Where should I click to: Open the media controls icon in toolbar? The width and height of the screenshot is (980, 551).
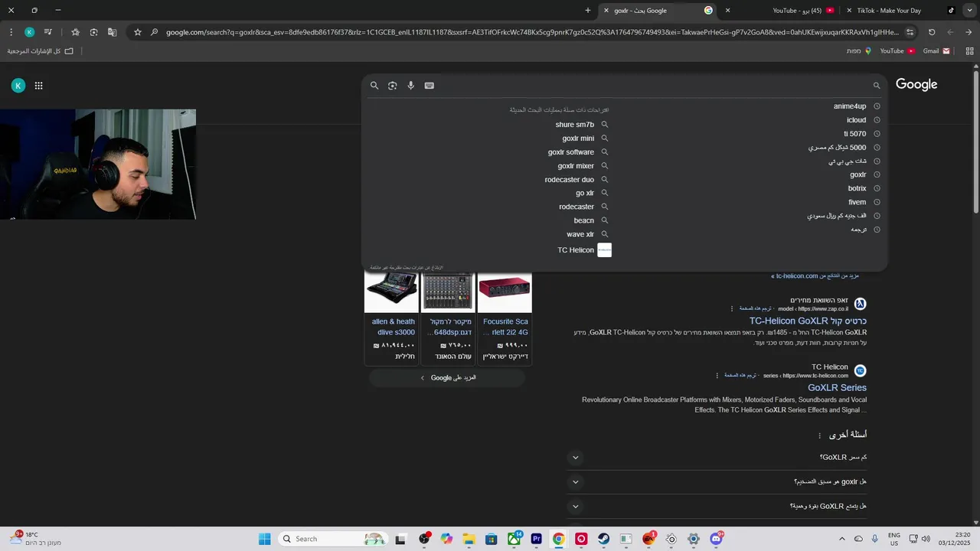(x=48, y=32)
